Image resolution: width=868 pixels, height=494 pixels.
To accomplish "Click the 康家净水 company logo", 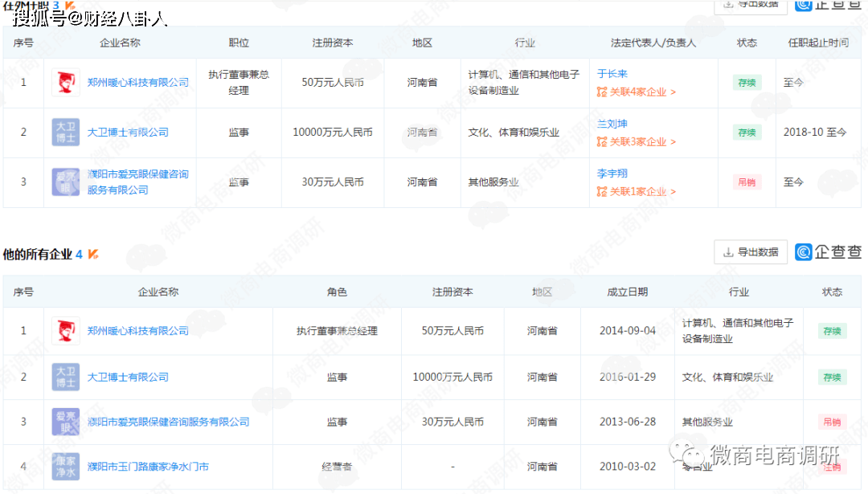I will click(x=66, y=467).
